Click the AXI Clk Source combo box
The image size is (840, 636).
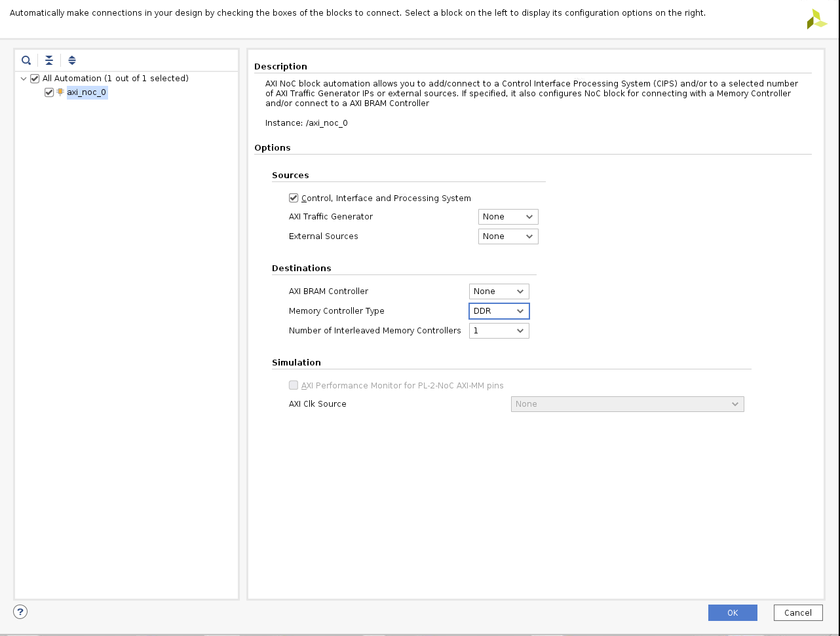pos(627,404)
